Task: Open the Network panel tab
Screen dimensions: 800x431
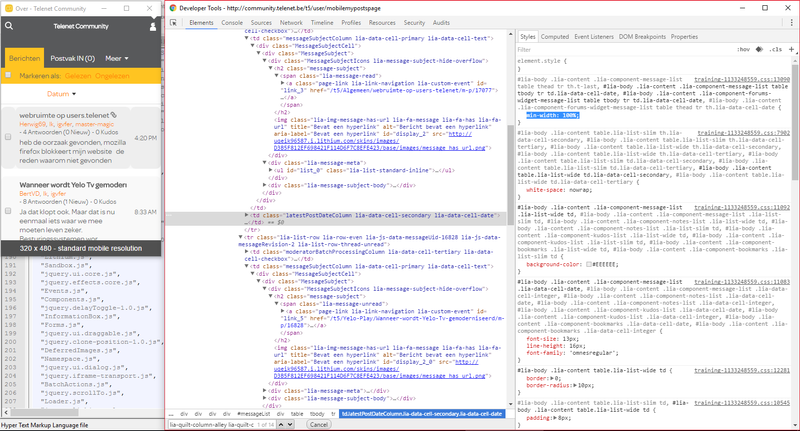Action: coord(291,22)
